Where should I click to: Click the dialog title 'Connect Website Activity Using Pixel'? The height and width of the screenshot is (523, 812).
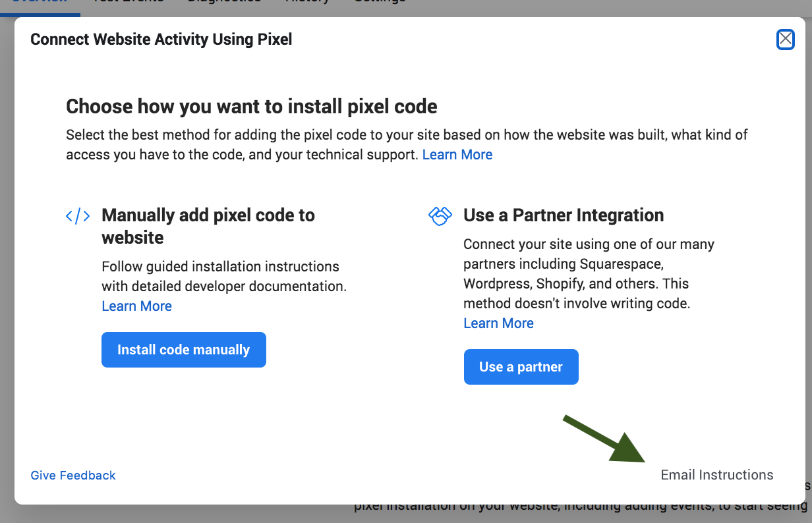coord(161,40)
